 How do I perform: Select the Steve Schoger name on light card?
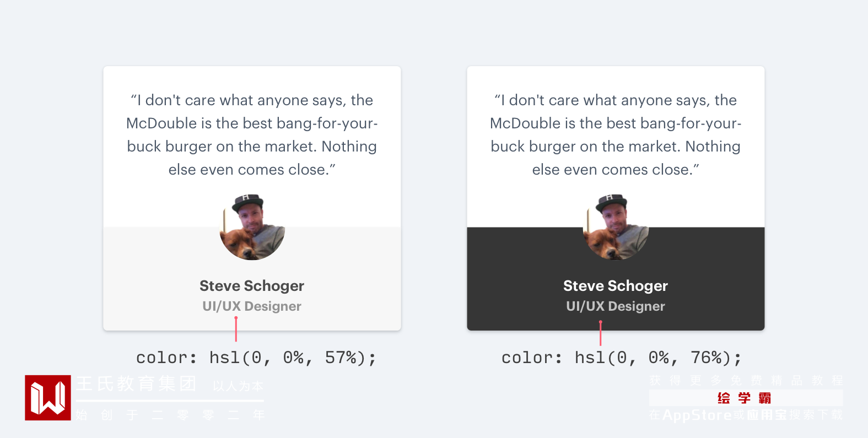252,286
